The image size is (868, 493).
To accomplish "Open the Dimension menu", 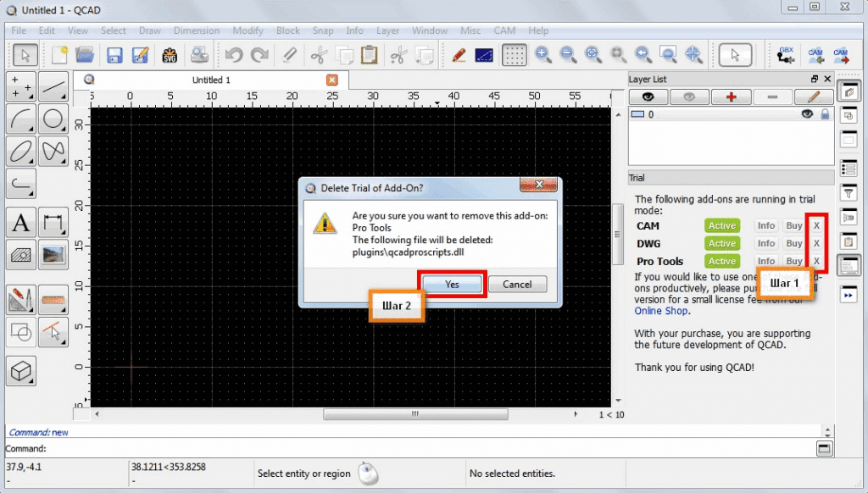I will 197,30.
